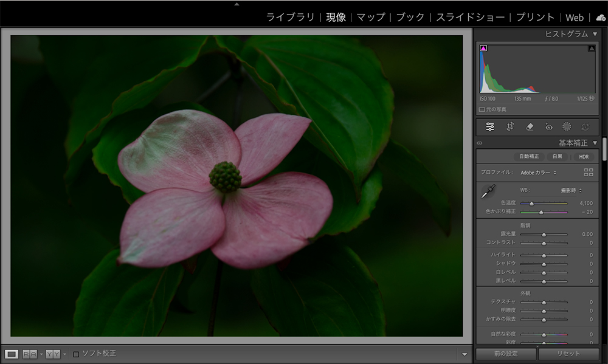Viewport: 608px width, 364px height.
Task: Open the Masking tool
Action: click(566, 126)
